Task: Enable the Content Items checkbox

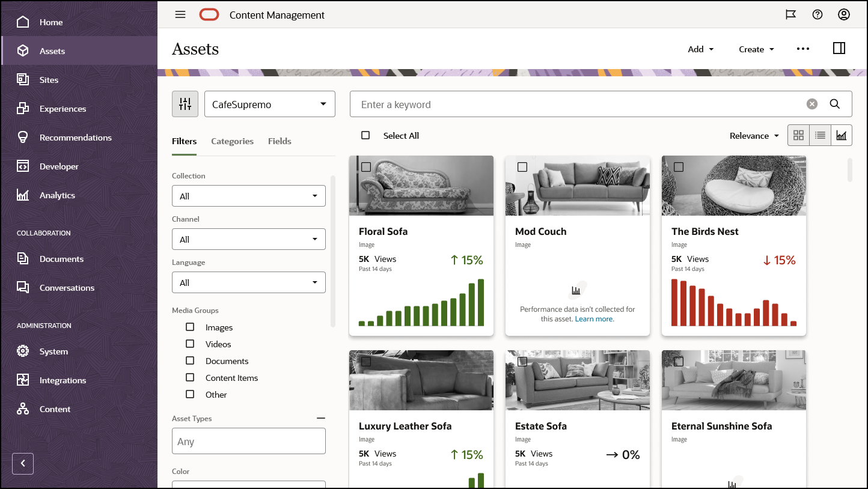Action: coord(190,377)
